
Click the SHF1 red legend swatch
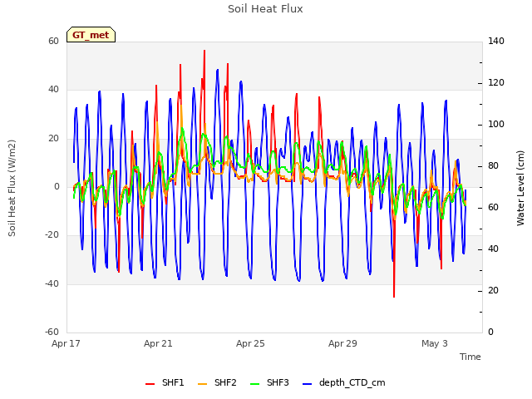(x=150, y=384)
